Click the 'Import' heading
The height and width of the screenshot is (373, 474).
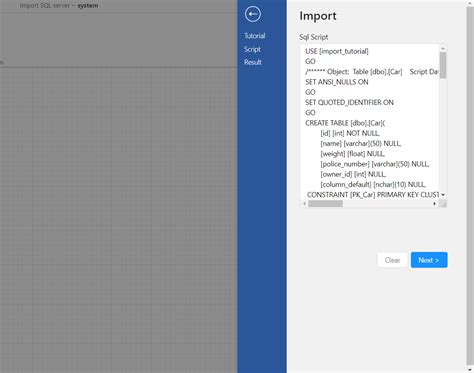[x=318, y=16]
